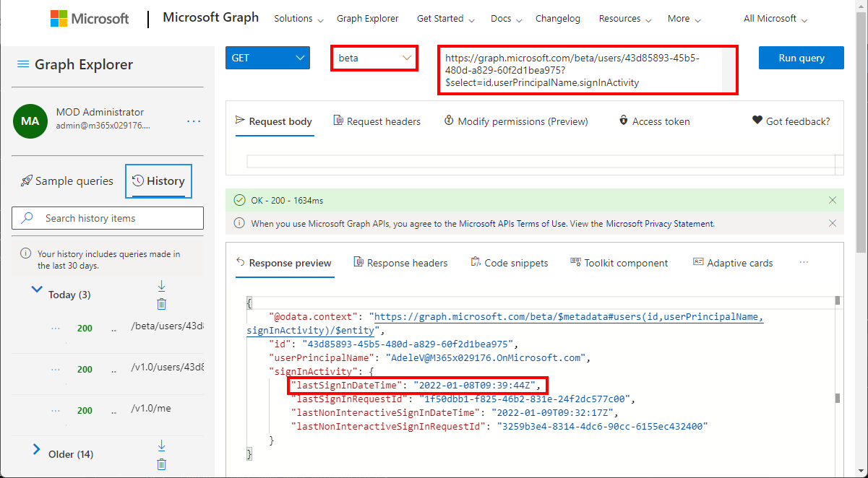Open the Request headers tab
Viewport: 868px width, 478px height.
(377, 121)
